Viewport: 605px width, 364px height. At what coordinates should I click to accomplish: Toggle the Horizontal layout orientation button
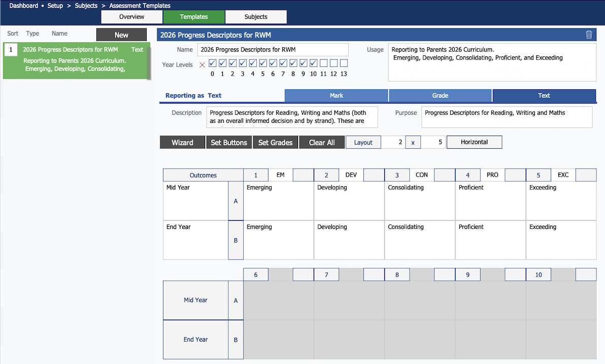474,142
